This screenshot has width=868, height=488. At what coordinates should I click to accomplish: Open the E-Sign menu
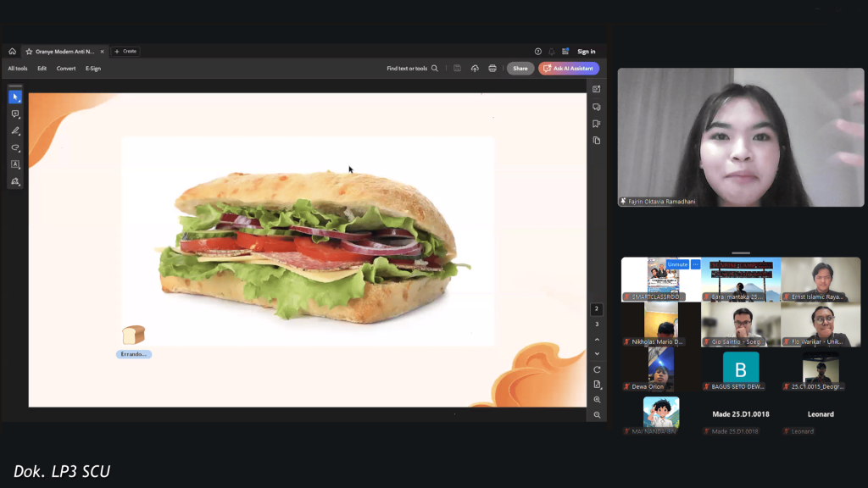point(93,69)
